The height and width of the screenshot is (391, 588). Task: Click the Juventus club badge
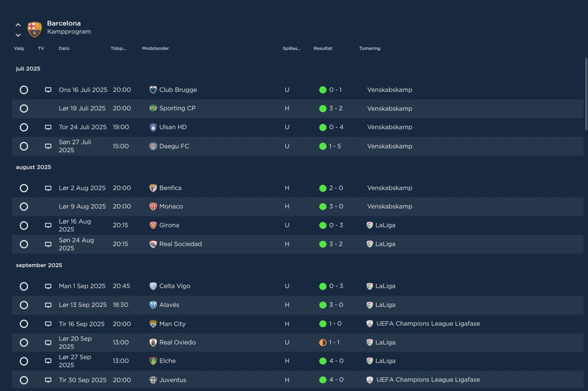(x=153, y=380)
